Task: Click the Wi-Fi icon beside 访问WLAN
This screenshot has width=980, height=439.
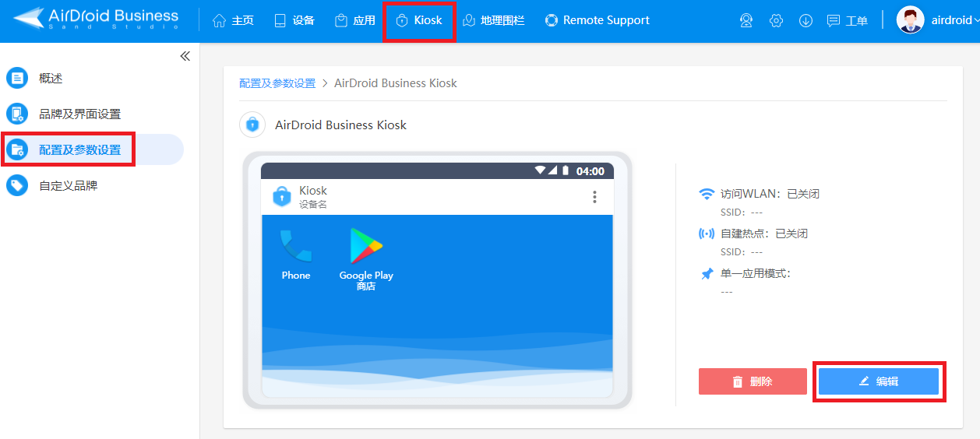Action: point(707,194)
